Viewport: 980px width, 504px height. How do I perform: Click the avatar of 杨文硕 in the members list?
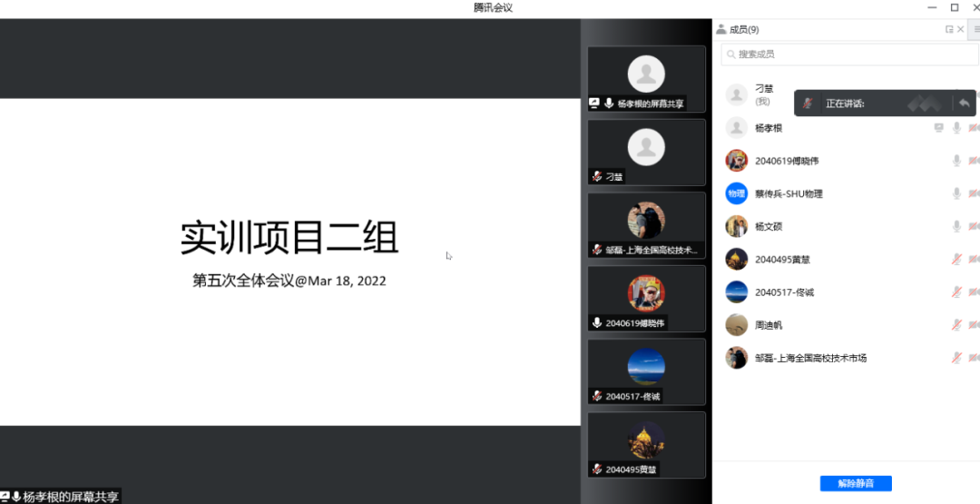pyautogui.click(x=736, y=226)
